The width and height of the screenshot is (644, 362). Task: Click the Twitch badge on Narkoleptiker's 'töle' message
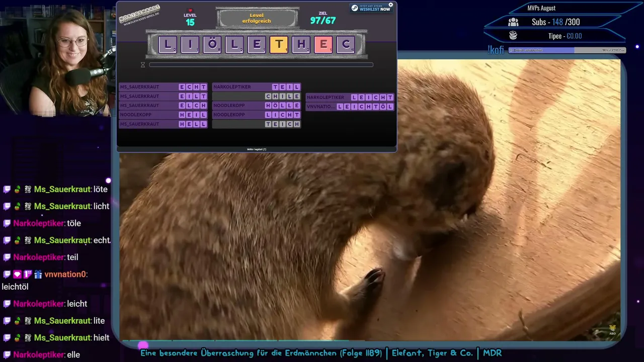[7, 223]
